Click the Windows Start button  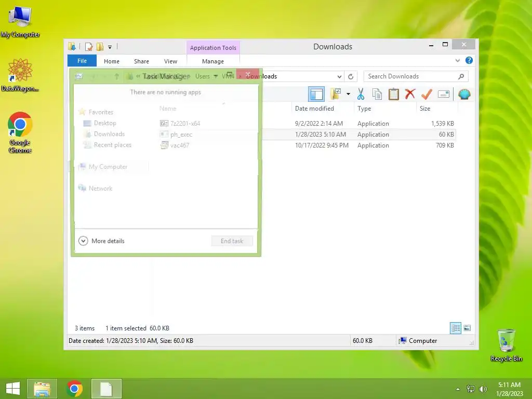pyautogui.click(x=13, y=389)
